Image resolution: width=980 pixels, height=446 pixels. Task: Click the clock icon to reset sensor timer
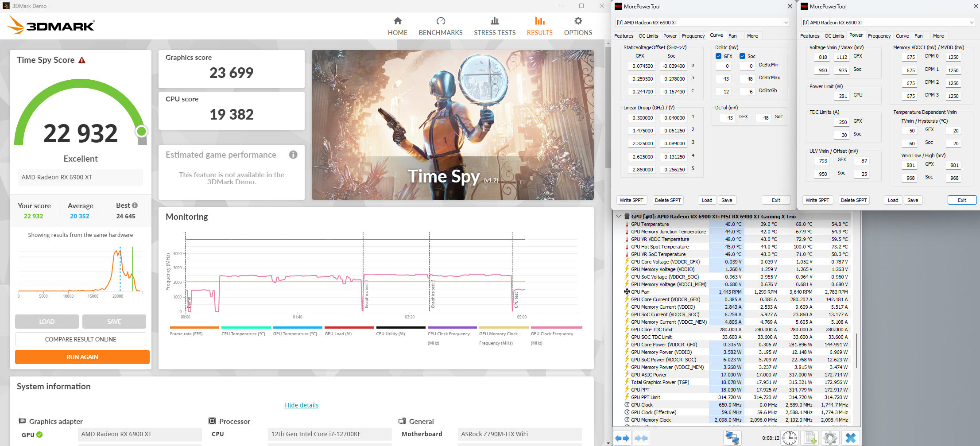(790, 438)
